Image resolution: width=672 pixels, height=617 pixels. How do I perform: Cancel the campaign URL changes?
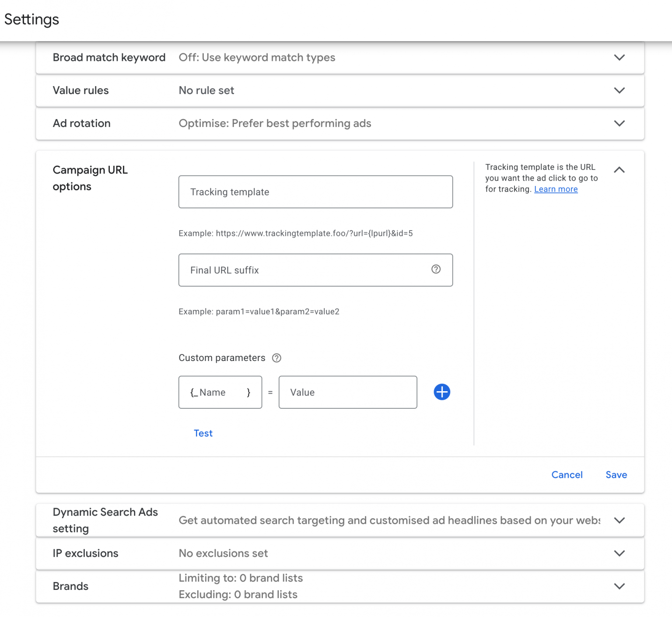[x=567, y=475]
